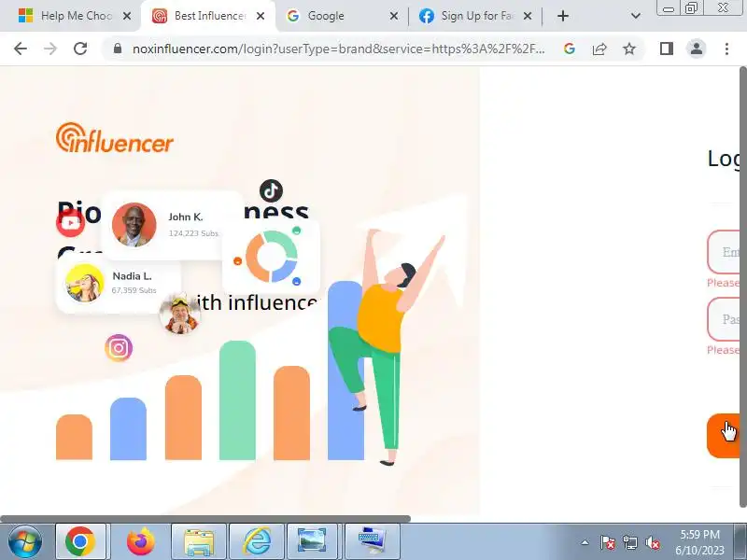This screenshot has width=747, height=560.
Task: Click the horizontal page scrollbar
Action: tap(204, 519)
